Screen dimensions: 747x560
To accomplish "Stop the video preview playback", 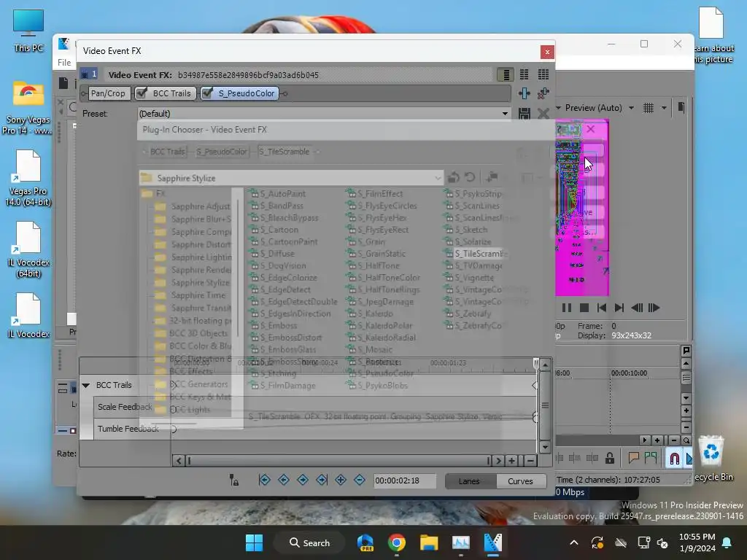I will coord(584,308).
